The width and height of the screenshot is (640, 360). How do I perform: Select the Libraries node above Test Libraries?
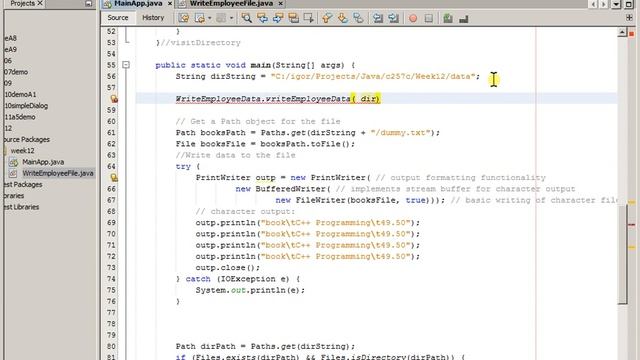pos(14,196)
